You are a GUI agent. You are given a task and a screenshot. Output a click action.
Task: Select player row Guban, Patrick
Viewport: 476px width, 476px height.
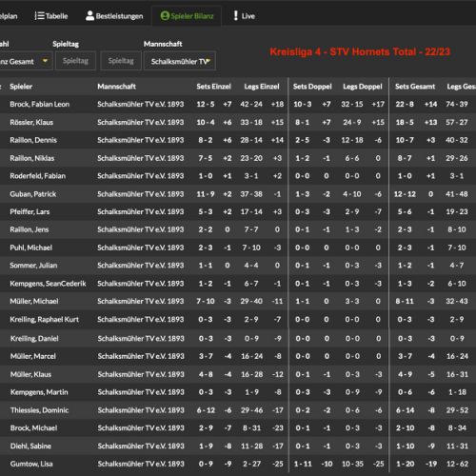pos(238,194)
